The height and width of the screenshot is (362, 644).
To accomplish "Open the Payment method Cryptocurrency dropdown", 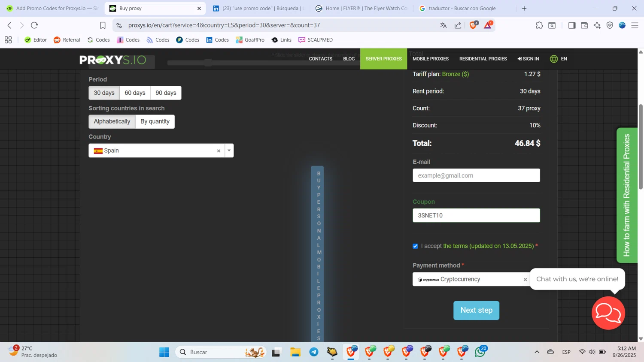I will click(x=471, y=279).
